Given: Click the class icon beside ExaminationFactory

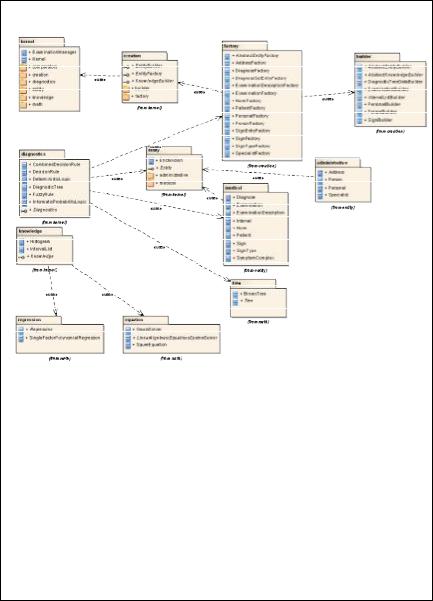Looking at the screenshot, I should (227, 93).
